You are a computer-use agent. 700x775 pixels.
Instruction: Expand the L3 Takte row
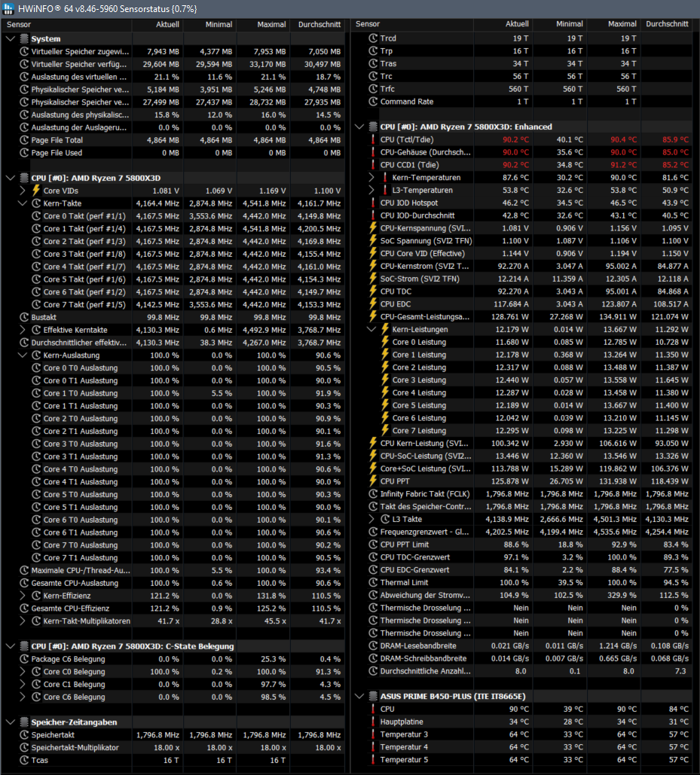coord(371,519)
